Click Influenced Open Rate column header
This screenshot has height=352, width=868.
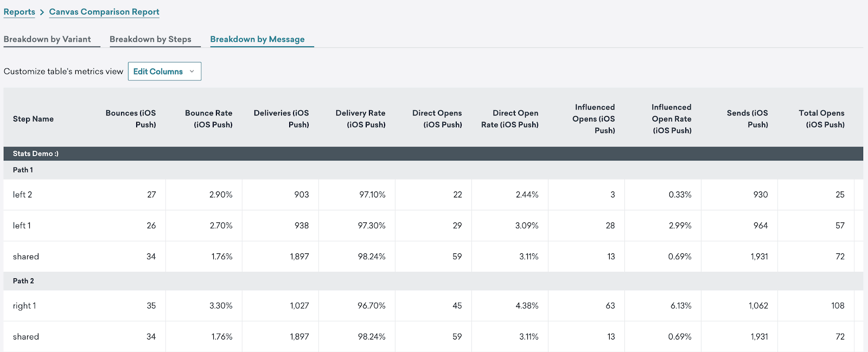pyautogui.click(x=672, y=119)
